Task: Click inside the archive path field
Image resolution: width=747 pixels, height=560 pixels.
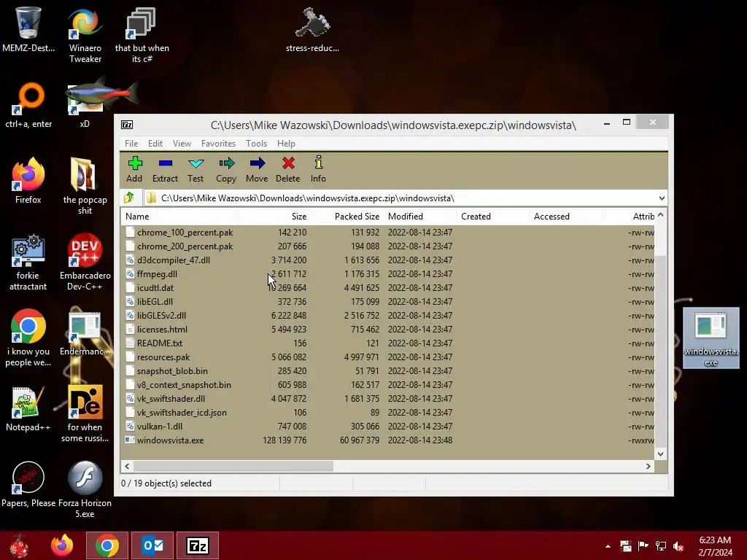Action: point(400,198)
